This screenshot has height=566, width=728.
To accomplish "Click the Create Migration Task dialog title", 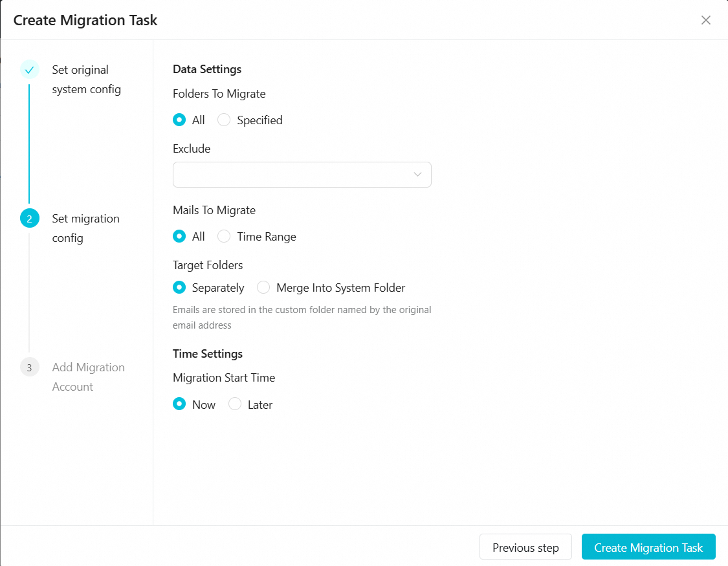I will coord(85,20).
